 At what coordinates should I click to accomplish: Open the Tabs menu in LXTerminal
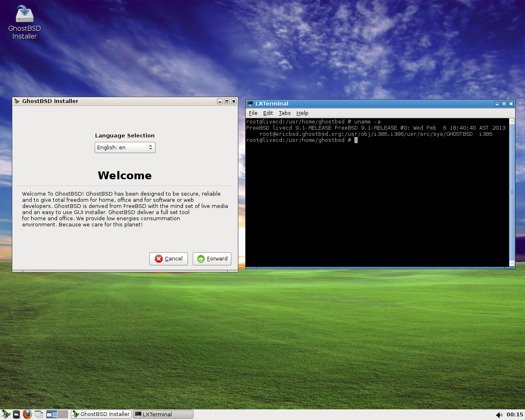pyautogui.click(x=285, y=113)
